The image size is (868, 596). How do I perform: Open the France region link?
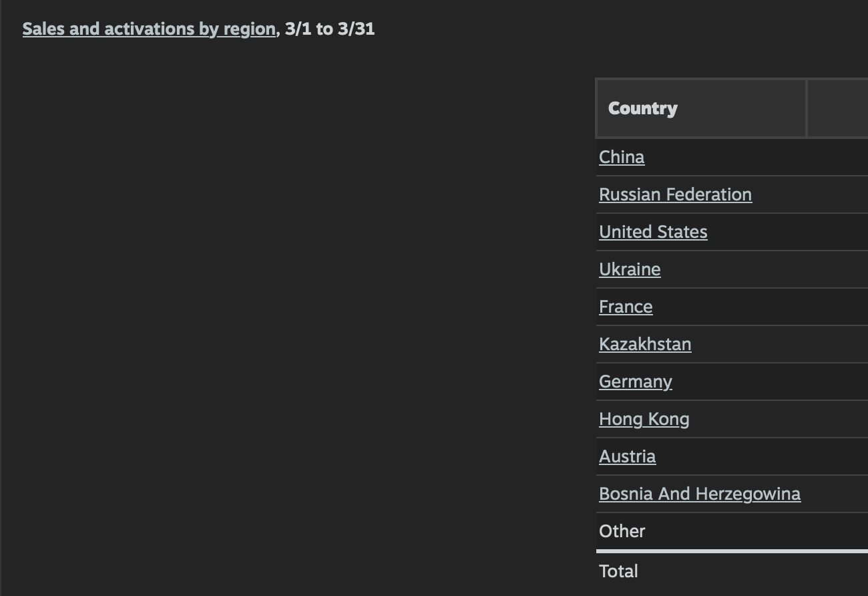coord(626,307)
